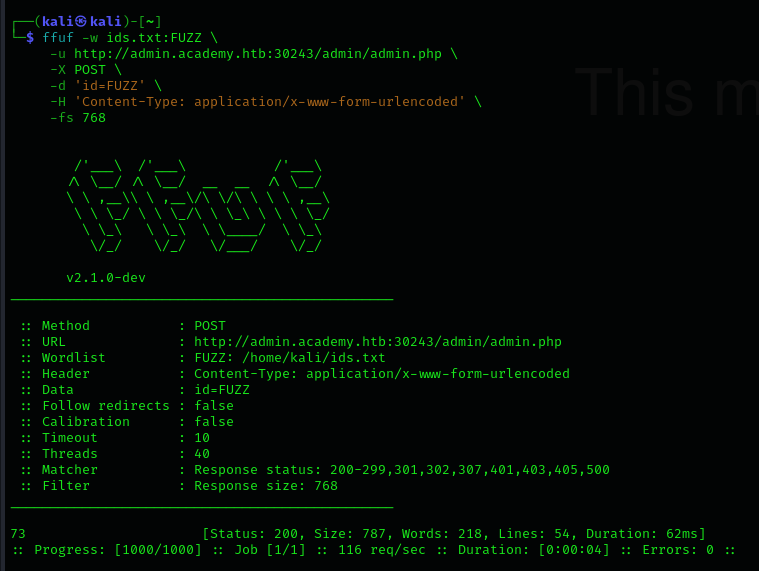759x571 pixels.
Task: Click the Threads value 40
Action: click(201, 453)
